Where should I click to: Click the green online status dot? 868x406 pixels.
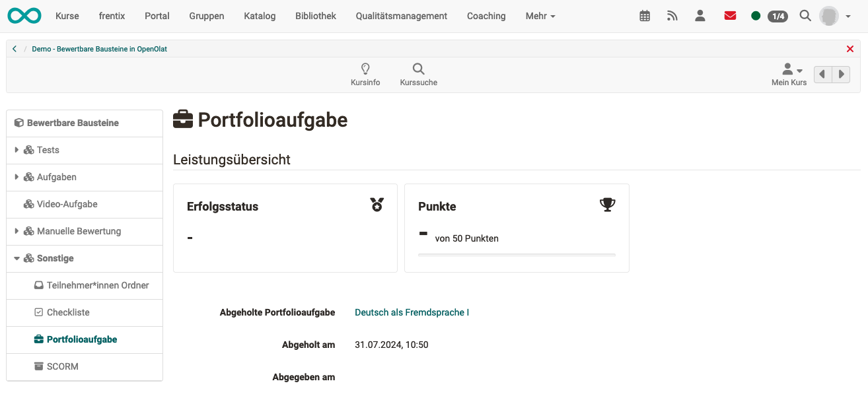coord(755,15)
